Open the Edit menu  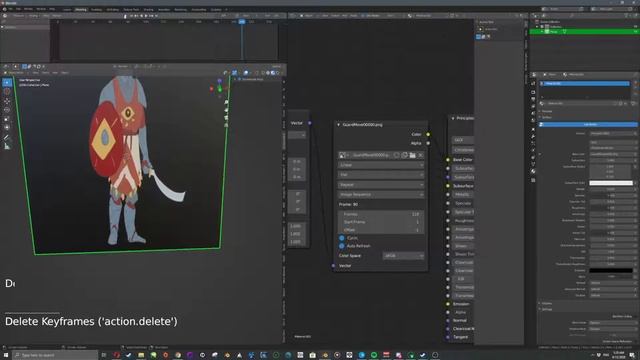click(x=18, y=9)
